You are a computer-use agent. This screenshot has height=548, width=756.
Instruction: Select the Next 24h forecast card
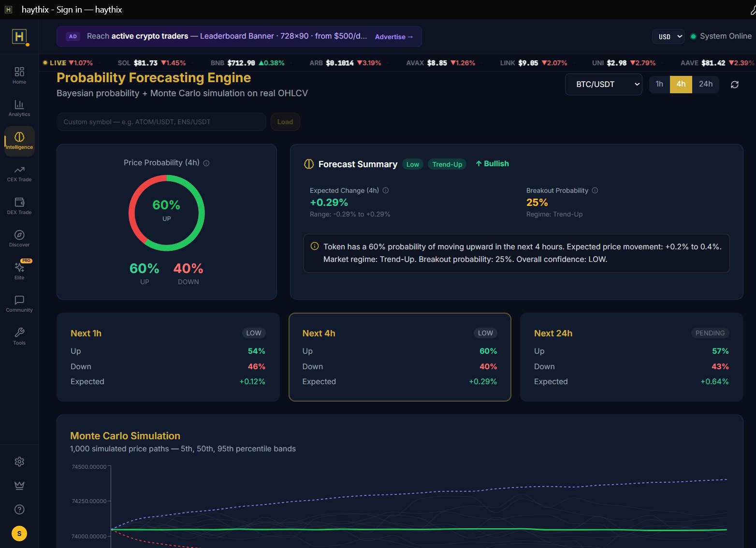[631, 357]
